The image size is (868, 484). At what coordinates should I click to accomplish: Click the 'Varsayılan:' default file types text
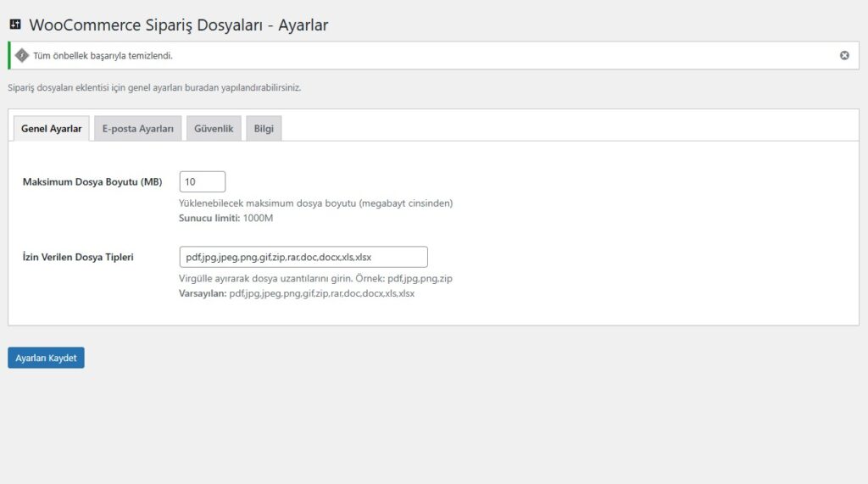(x=297, y=293)
